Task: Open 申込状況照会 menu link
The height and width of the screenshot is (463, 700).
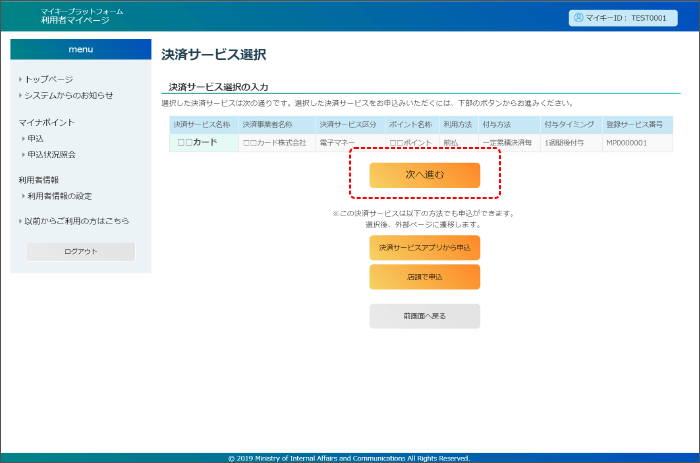Action: [51, 155]
